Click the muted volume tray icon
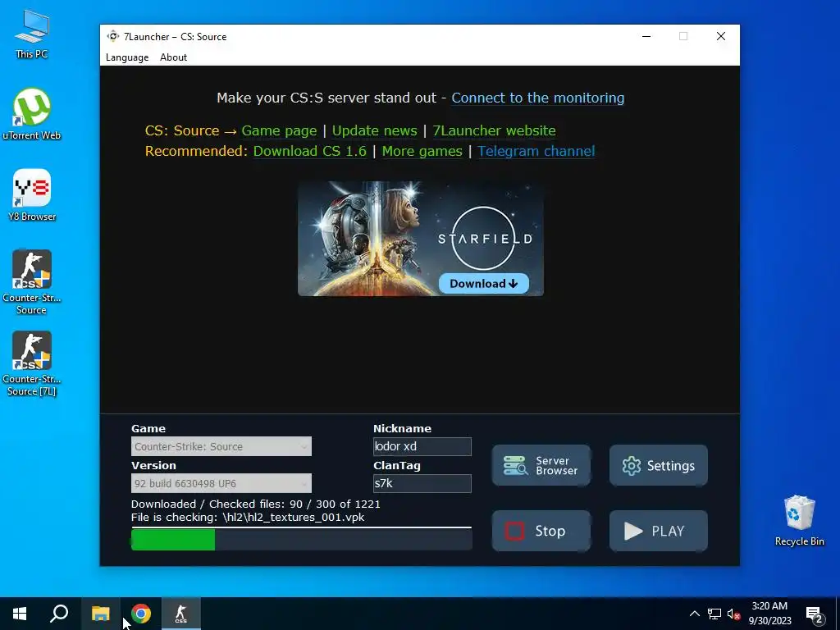840x630 pixels. [733, 614]
